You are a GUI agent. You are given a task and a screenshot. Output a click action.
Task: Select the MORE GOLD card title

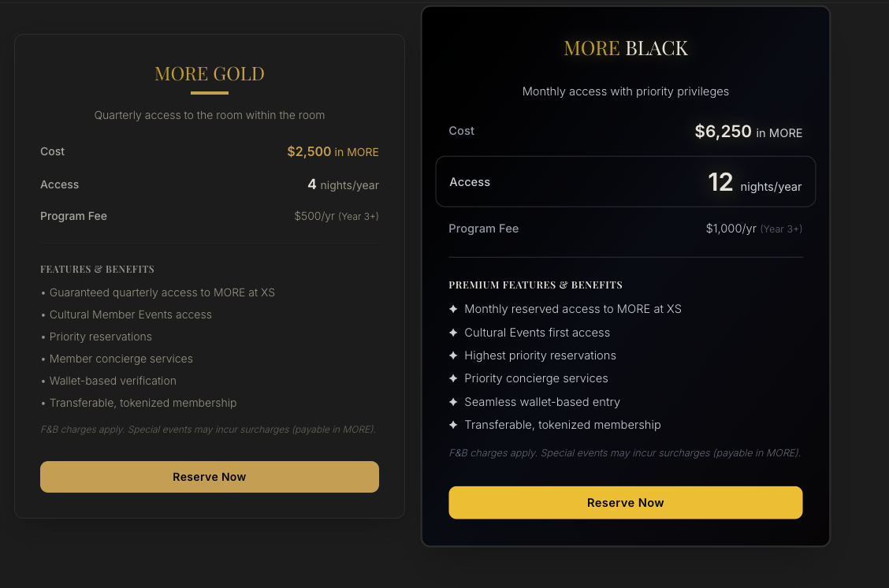[210, 74]
